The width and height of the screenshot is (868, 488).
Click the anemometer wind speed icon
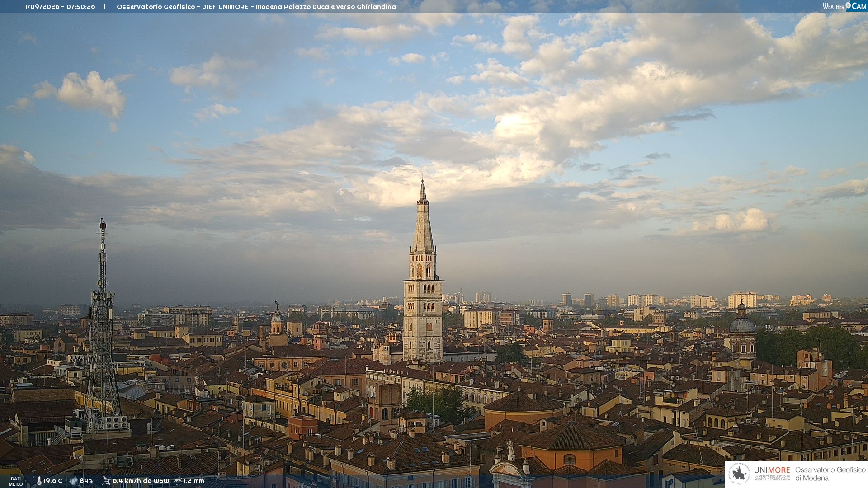pos(106,481)
